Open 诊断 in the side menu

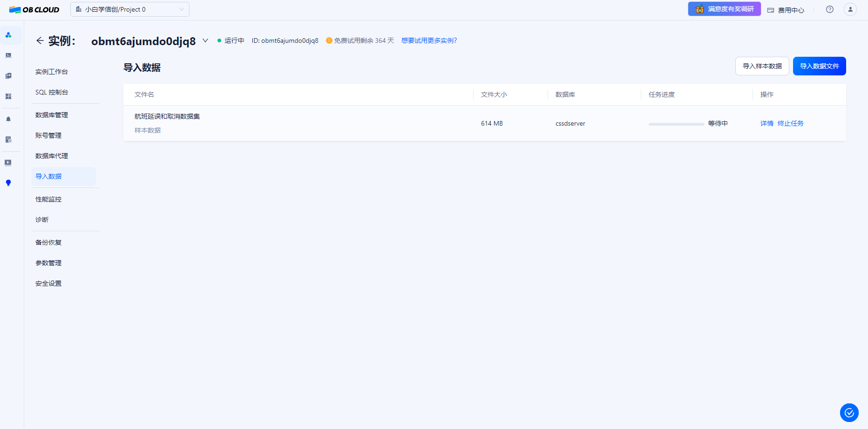pos(42,220)
